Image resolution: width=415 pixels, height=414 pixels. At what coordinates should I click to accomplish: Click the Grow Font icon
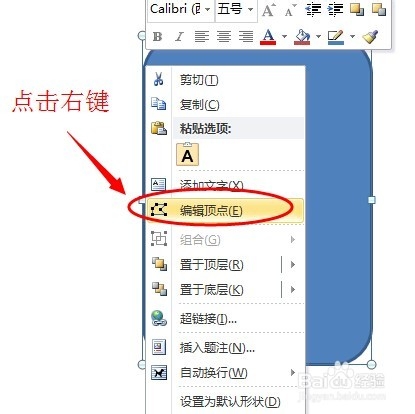coord(269,10)
